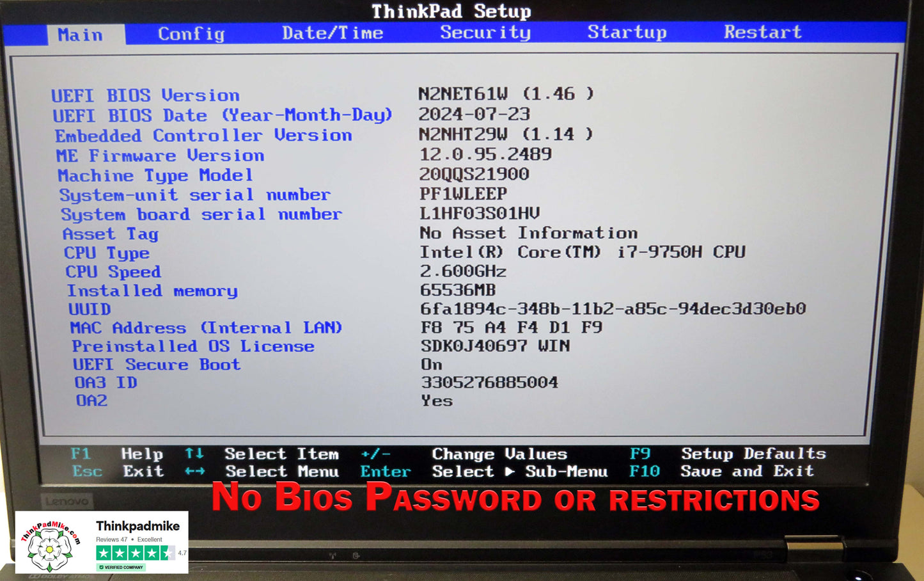This screenshot has width=924, height=581.
Task: Click the 65536MB memory value
Action: [x=458, y=290]
